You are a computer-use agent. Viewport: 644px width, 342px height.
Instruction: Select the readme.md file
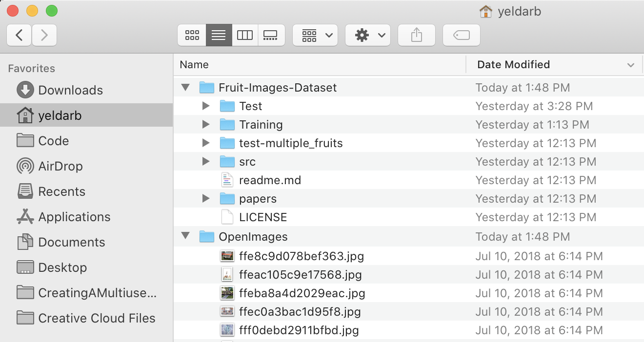(x=270, y=180)
